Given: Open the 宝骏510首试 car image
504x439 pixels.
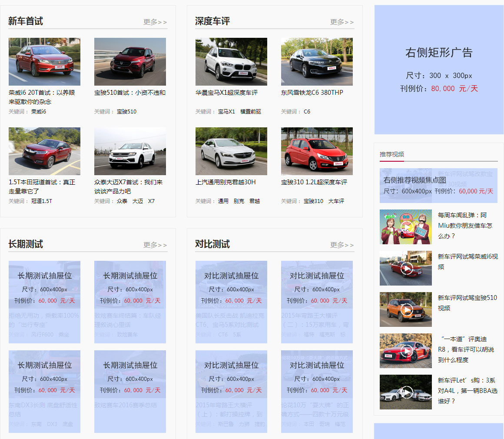Looking at the screenshot, I should (130, 62).
